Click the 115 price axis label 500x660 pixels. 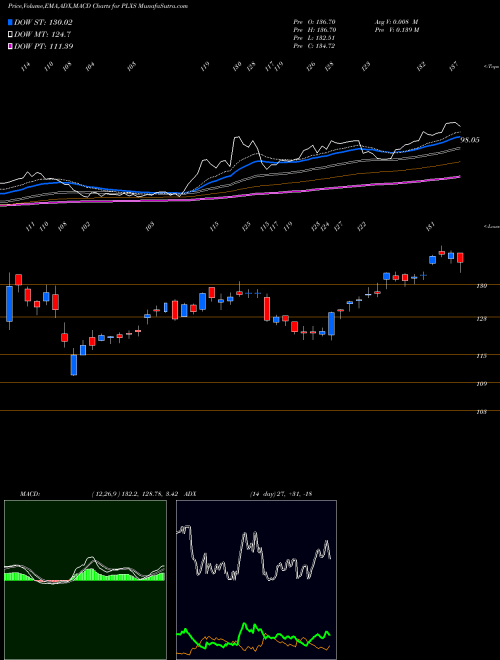click(481, 356)
